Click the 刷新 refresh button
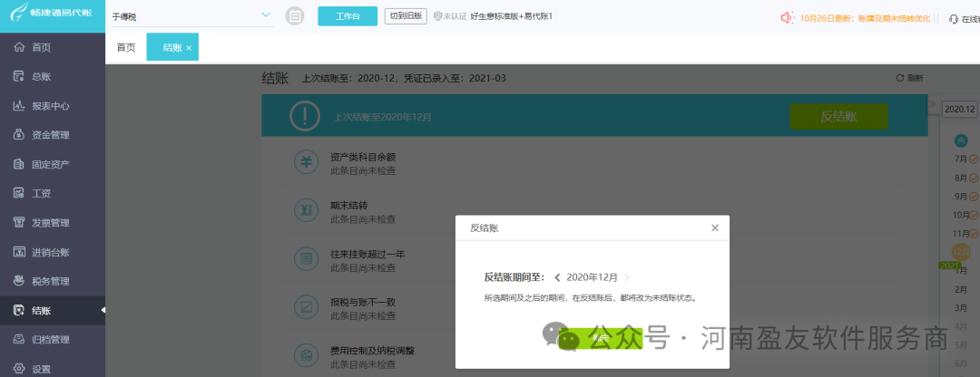Screen dimensions: 980x377 [909, 79]
